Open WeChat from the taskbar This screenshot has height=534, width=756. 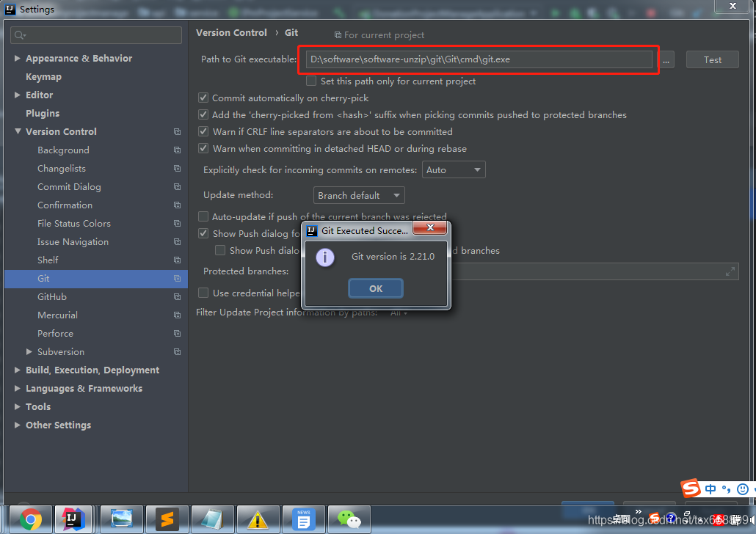tap(349, 519)
